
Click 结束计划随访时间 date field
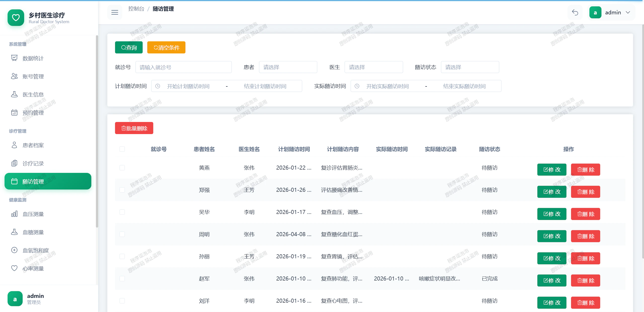tap(265, 86)
